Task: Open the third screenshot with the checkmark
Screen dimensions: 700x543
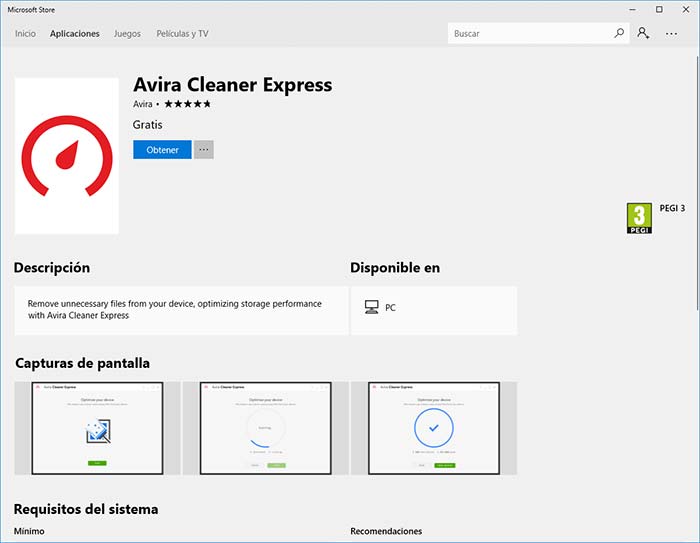Action: (434, 428)
